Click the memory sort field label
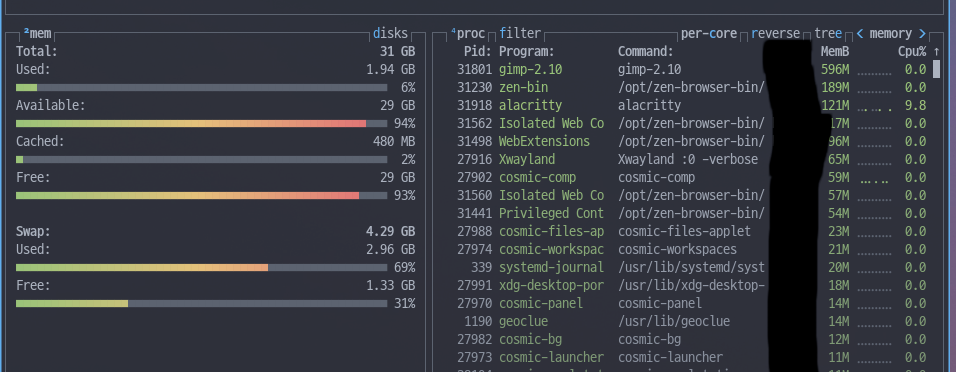Image resolution: width=956 pixels, height=372 pixels. coord(891,34)
